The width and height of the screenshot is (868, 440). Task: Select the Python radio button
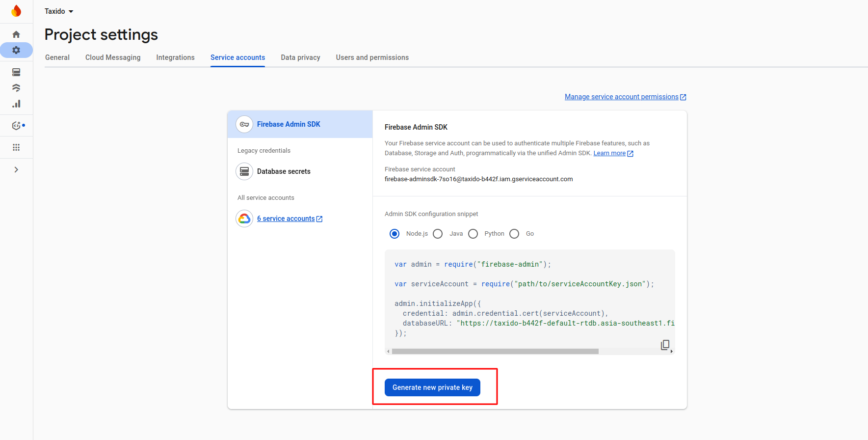pyautogui.click(x=473, y=234)
